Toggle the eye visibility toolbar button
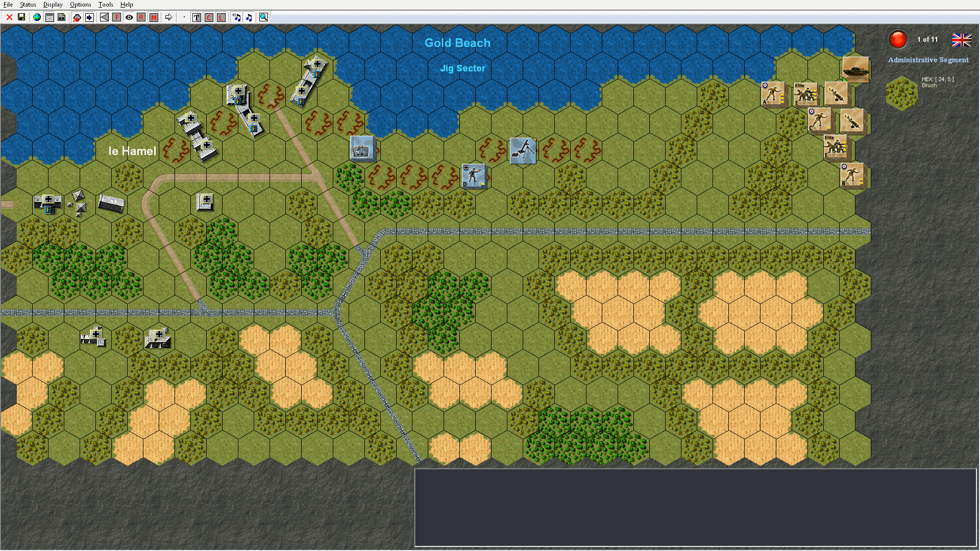Image resolution: width=980 pixels, height=551 pixels. (129, 17)
